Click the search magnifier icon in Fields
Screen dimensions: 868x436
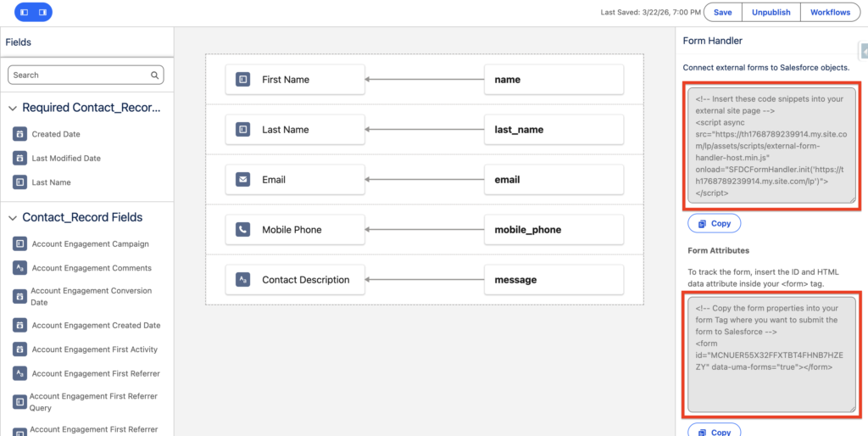[155, 75]
